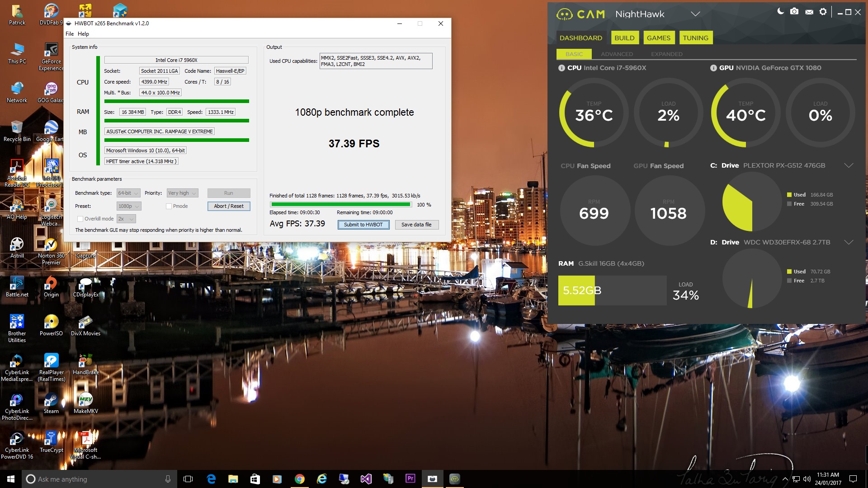Click the RAM usage 5.52GB bar

pyautogui.click(x=612, y=291)
